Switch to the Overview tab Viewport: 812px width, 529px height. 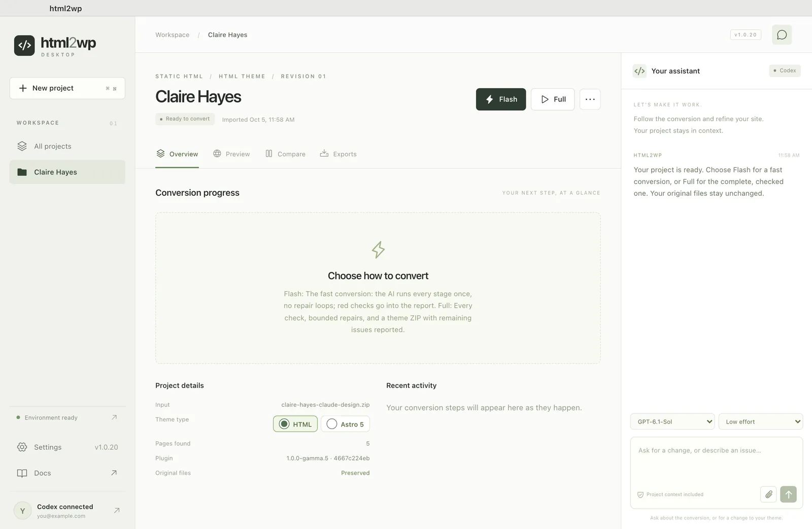point(177,154)
